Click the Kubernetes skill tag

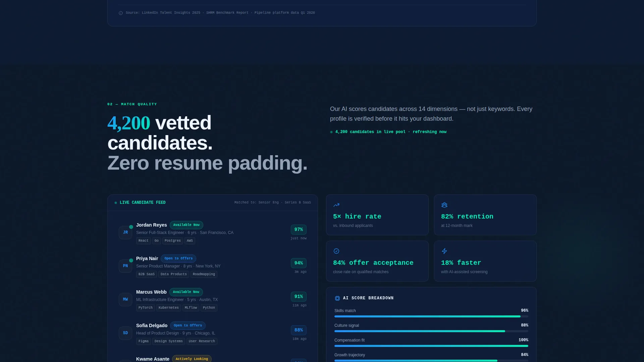point(169,308)
